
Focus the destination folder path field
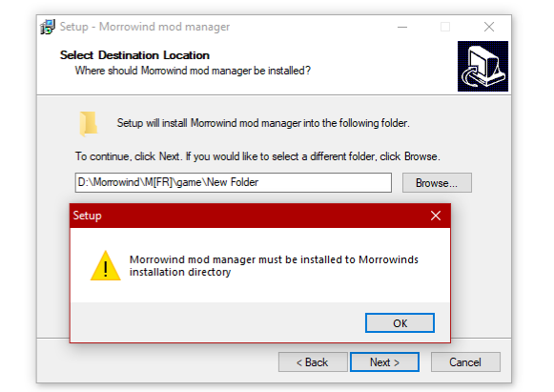tap(234, 182)
